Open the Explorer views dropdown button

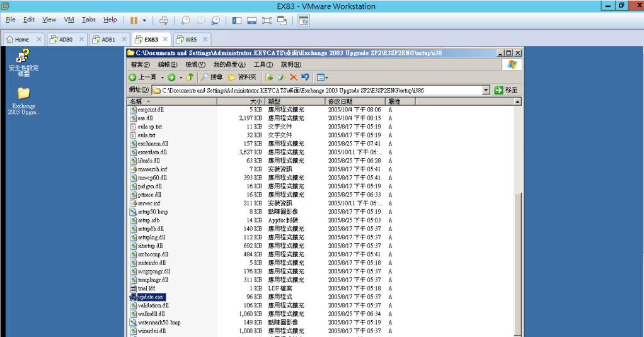[x=322, y=77]
